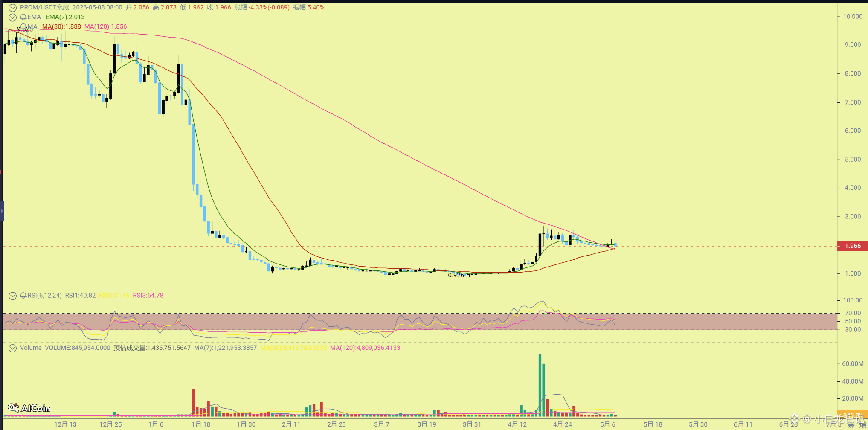Image resolution: width=868 pixels, height=430 pixels.
Task: Click the 12月 13 date label
Action: coord(65,424)
